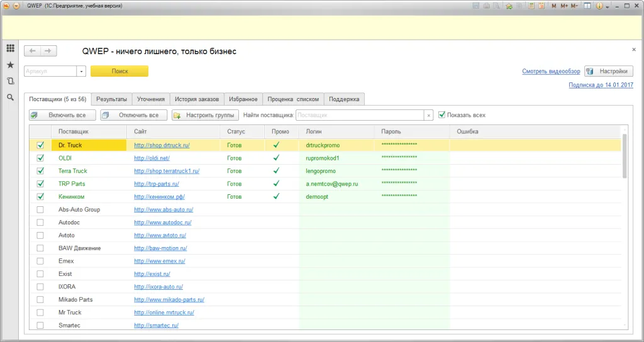This screenshot has width=644, height=342.
Task: Click the M+ memory add button
Action: [564, 6]
